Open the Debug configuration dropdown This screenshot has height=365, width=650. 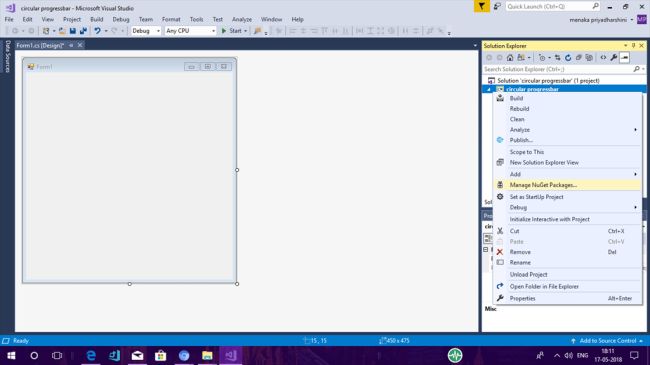(146, 31)
